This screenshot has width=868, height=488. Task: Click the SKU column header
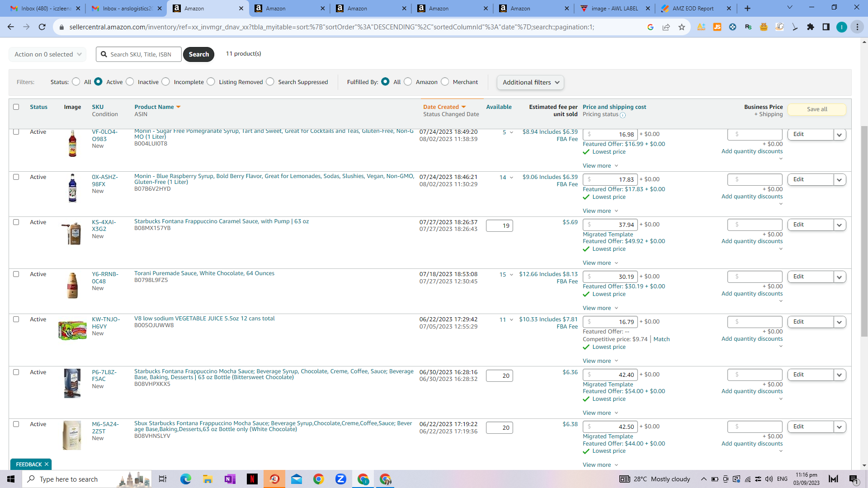[98, 107]
